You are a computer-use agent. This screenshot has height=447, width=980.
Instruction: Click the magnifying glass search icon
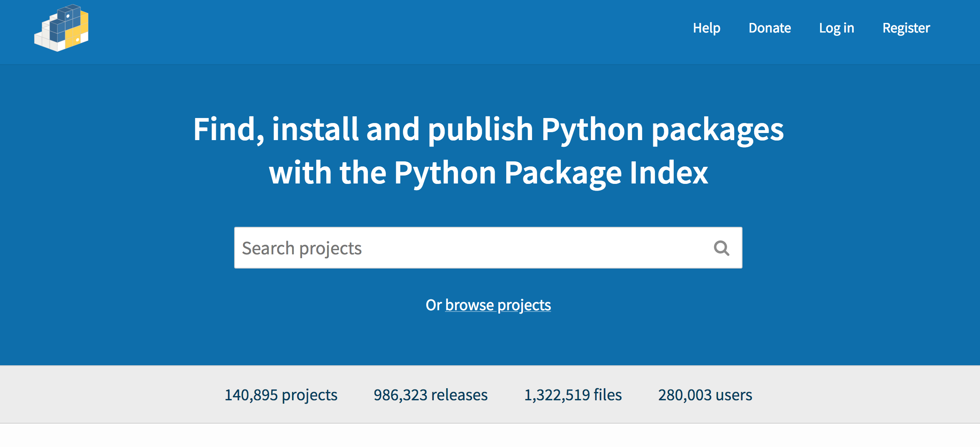721,248
